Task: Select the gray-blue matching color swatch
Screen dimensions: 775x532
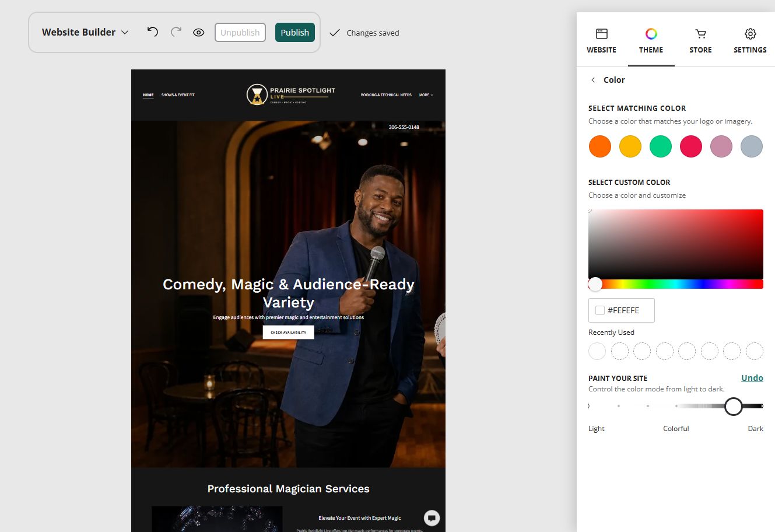Action: (752, 146)
